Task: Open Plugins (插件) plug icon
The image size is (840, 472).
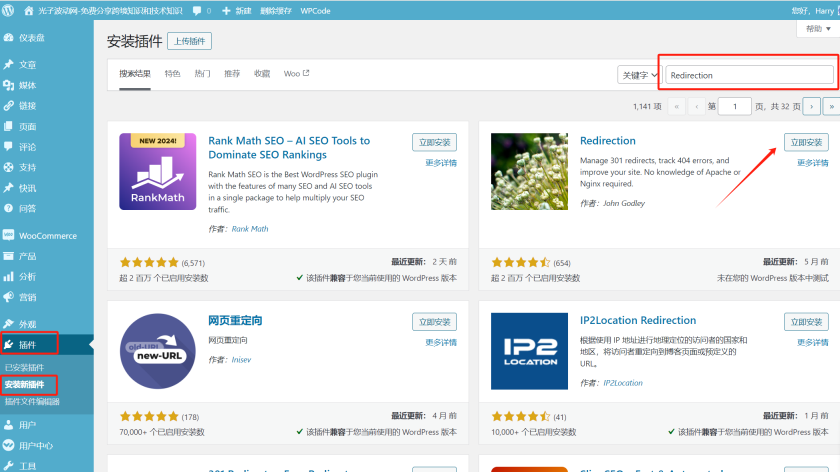Action: [8, 344]
